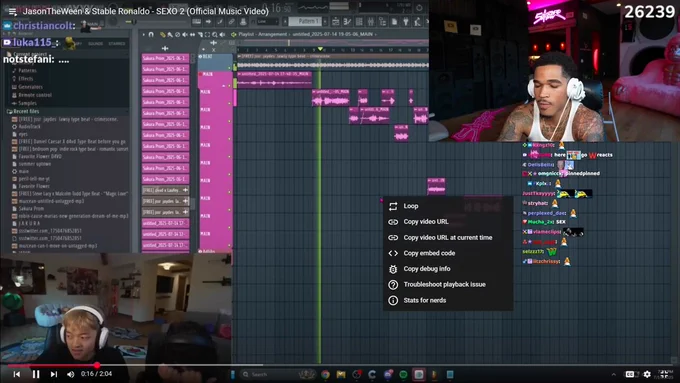
Task: Toggle the playlist magnet snap icon
Action: [x=151, y=34]
